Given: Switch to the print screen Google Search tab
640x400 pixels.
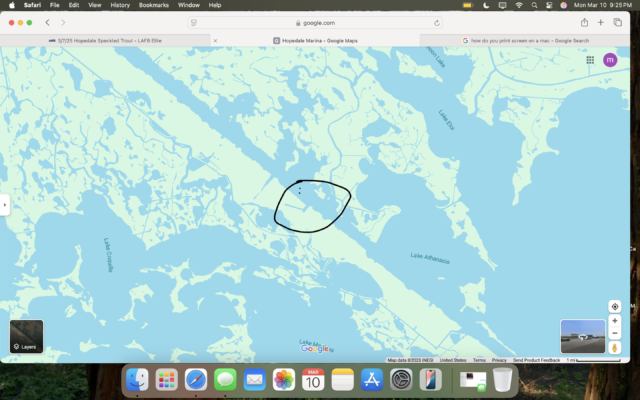Looking at the screenshot, I should pos(525,40).
